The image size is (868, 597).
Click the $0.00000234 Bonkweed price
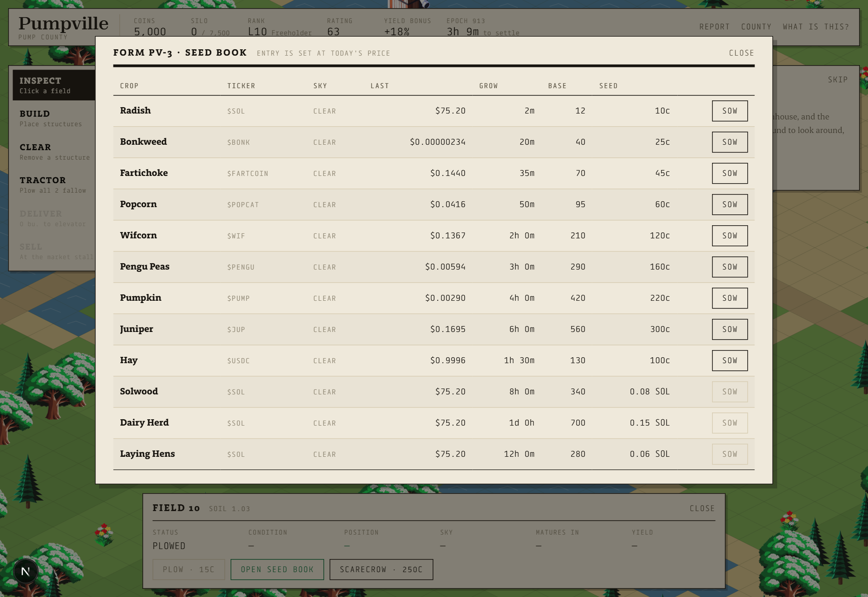438,142
